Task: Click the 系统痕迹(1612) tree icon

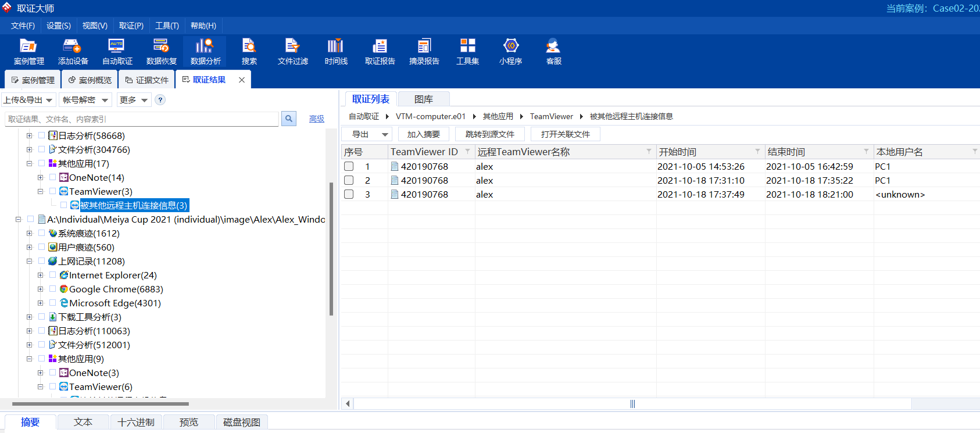Action: (x=53, y=233)
